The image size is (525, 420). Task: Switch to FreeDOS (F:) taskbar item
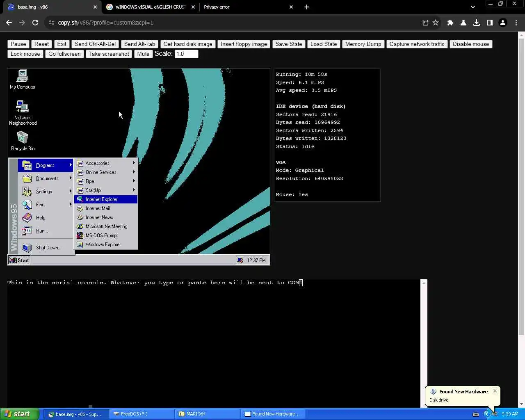142,414
